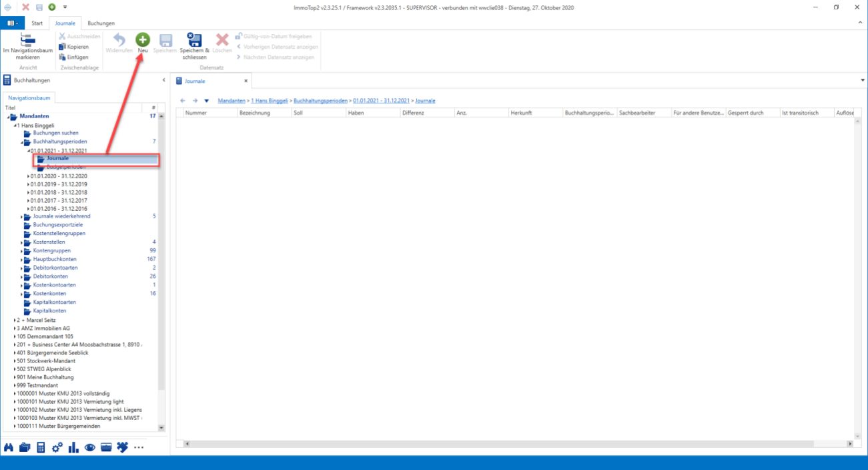
Task: Click the Buchhaltungsperioden breadcrumb link
Action: pos(321,101)
